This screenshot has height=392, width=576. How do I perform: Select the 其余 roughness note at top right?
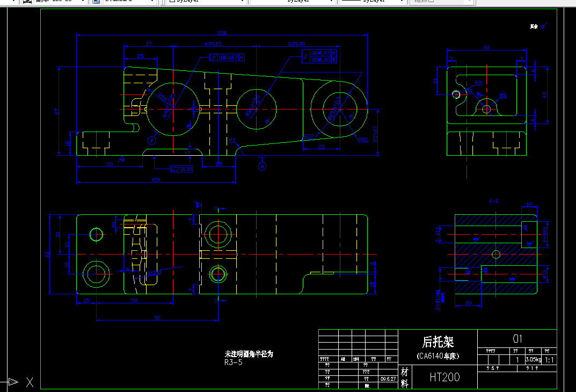tap(534, 26)
